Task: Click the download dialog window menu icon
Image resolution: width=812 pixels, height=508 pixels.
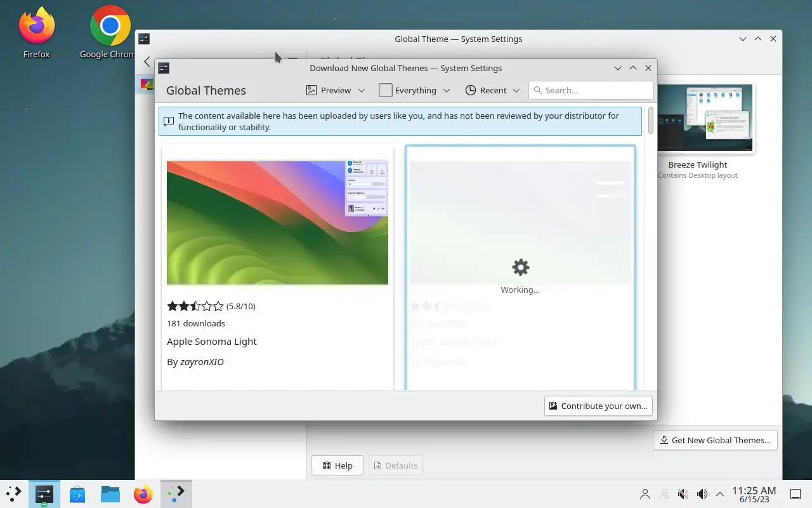Action: 163,68
